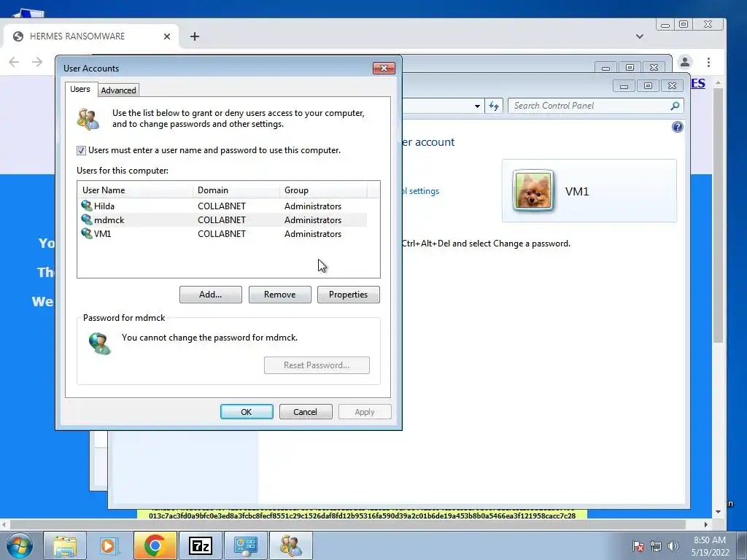The width and height of the screenshot is (747, 560).
Task: Click the Start orb on the taskbar
Action: click(20, 545)
